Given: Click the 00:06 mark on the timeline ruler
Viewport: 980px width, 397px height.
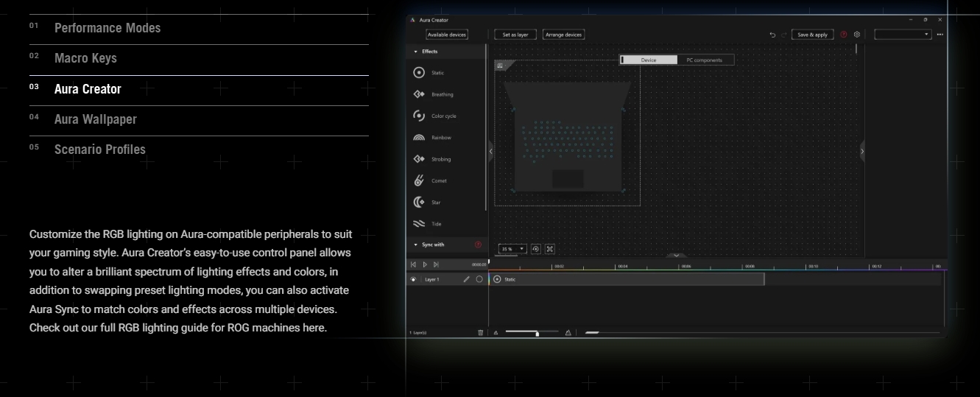Looking at the screenshot, I should (x=685, y=266).
